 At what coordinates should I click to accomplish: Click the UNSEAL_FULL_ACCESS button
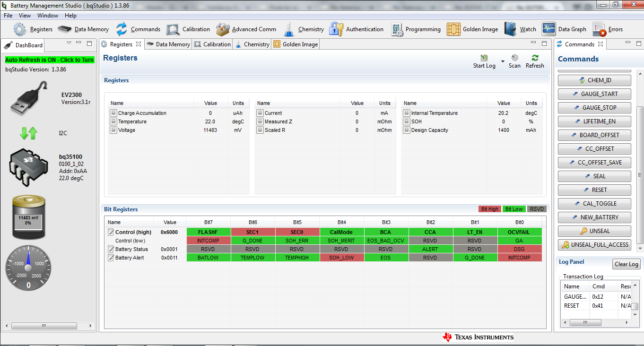(x=594, y=245)
